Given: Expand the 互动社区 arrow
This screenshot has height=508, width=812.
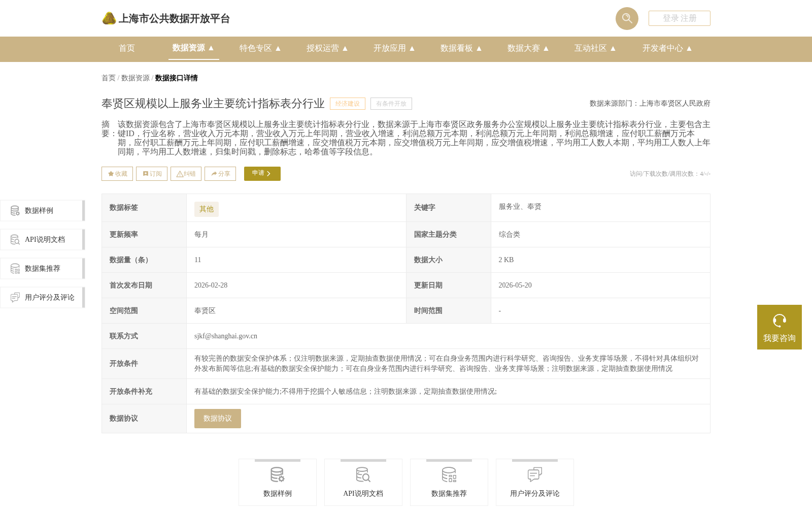Looking at the screenshot, I should 613,48.
